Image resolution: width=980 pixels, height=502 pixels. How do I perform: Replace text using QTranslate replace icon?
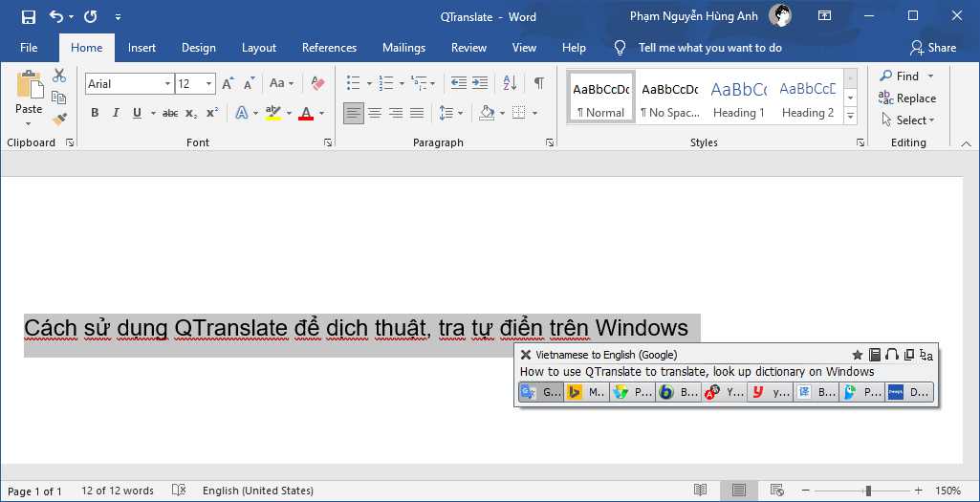[x=926, y=355]
